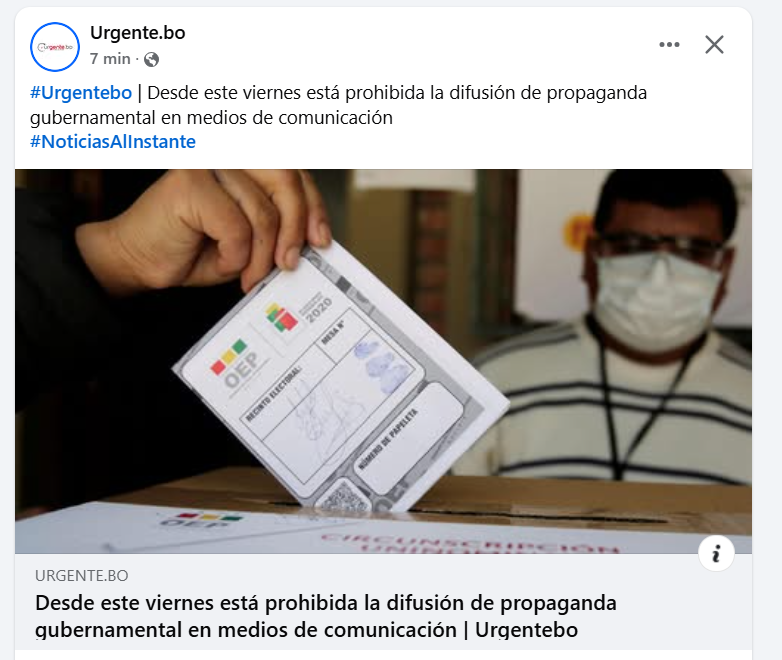
Task: Click the QR code on the ballot paper
Action: tap(344, 496)
